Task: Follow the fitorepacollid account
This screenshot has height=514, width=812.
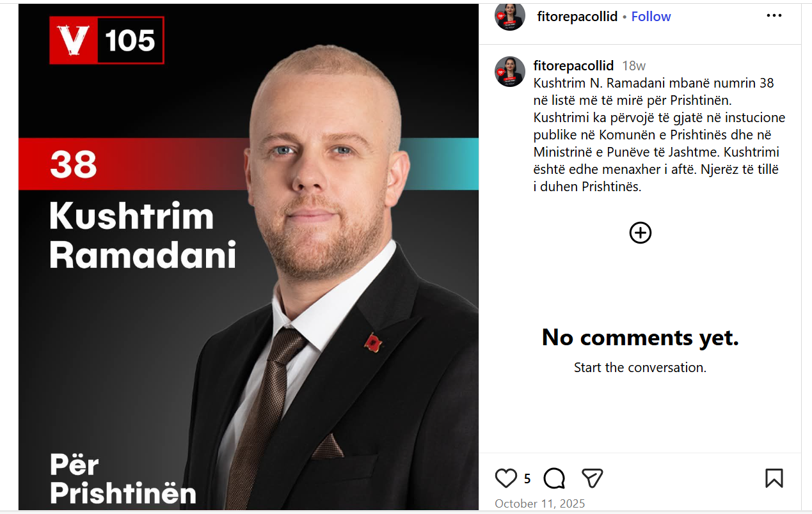Action: (651, 17)
